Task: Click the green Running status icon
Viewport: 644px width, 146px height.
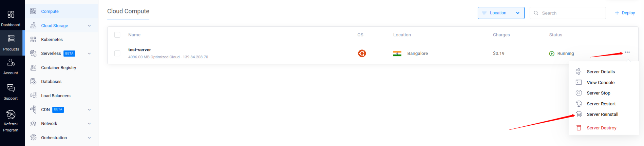Action: click(x=552, y=54)
